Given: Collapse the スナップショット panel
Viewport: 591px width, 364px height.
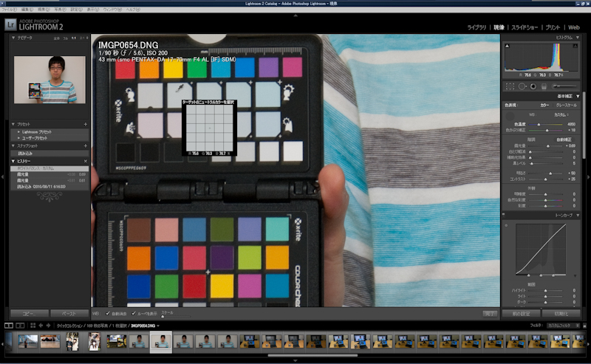Looking at the screenshot, I should (13, 145).
